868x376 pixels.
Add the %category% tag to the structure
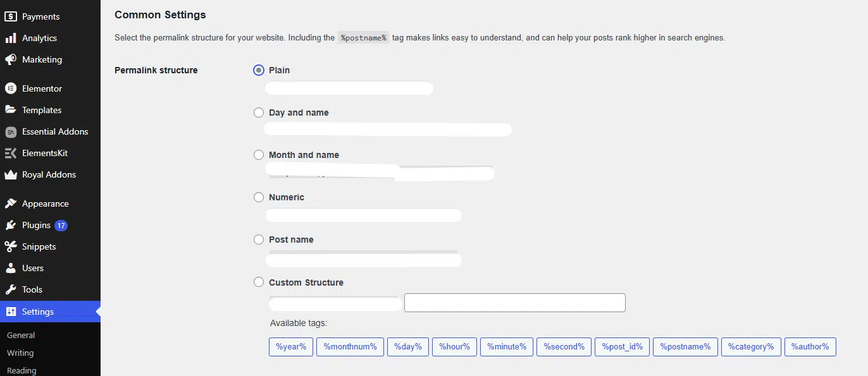click(x=751, y=346)
